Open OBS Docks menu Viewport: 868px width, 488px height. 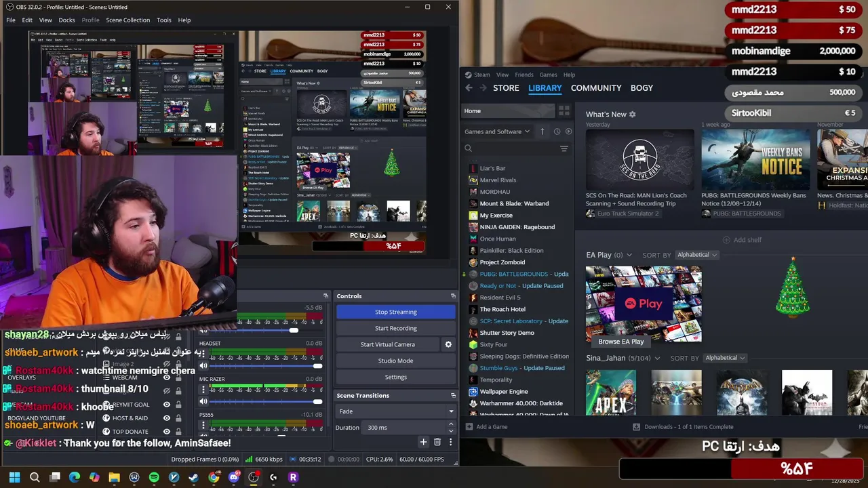[x=66, y=20]
